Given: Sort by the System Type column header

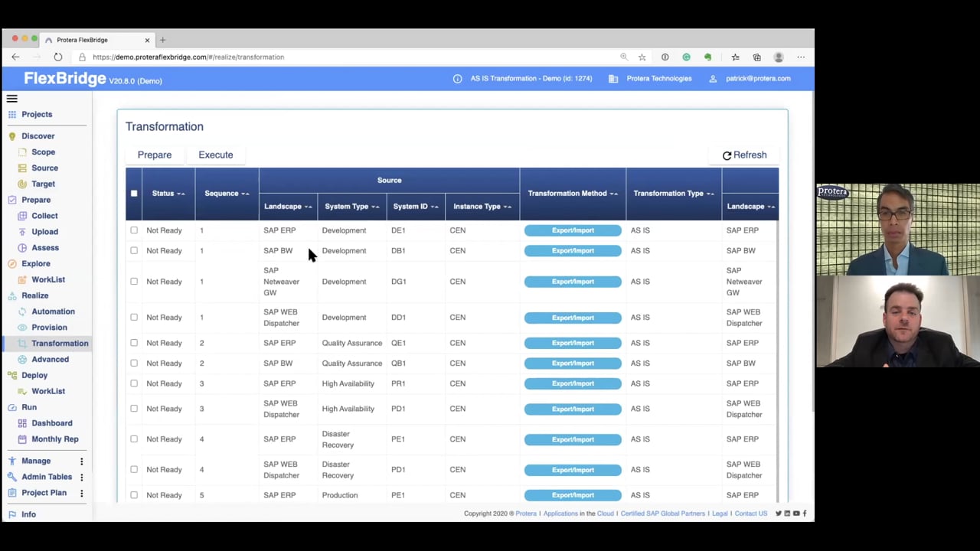Looking at the screenshot, I should (x=352, y=207).
